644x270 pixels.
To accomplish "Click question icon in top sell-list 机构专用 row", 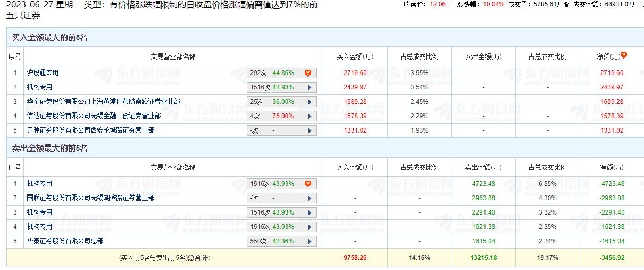I will point(307,184).
